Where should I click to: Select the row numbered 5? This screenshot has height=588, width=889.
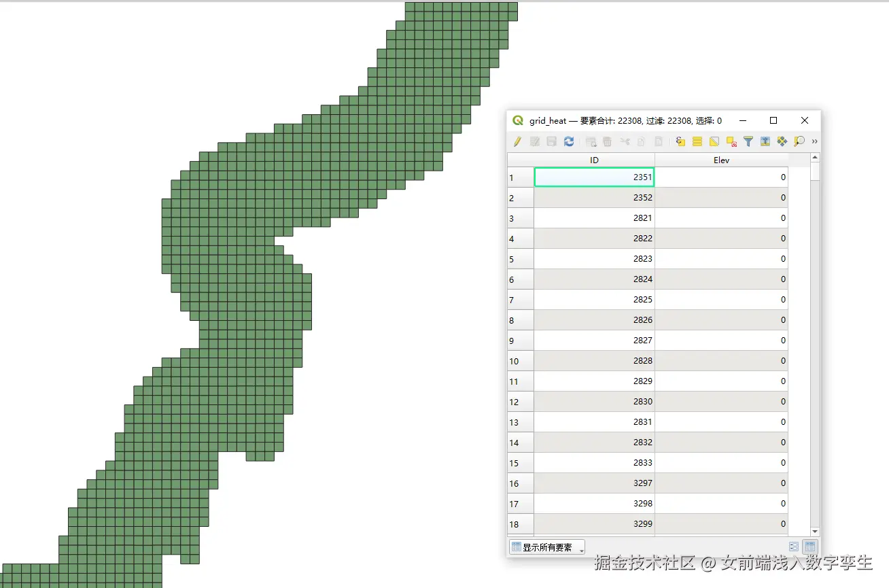point(520,258)
